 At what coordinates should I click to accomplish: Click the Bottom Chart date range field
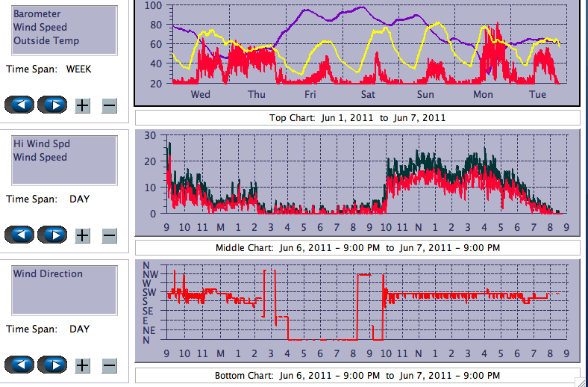tap(357, 375)
